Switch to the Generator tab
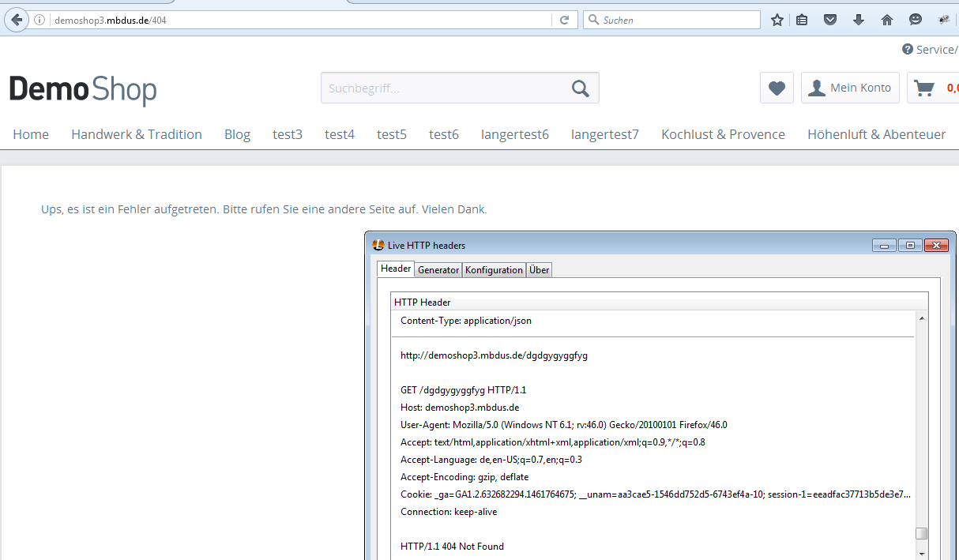Viewport: 959px width, 560px height. [x=438, y=270]
